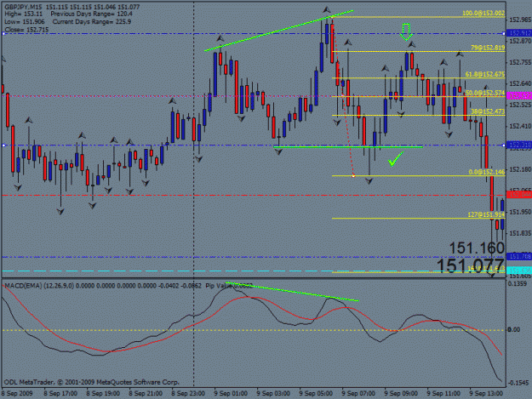Click -0.1545 on the MACD scale
Screen dimensions: 532x399
518,383
